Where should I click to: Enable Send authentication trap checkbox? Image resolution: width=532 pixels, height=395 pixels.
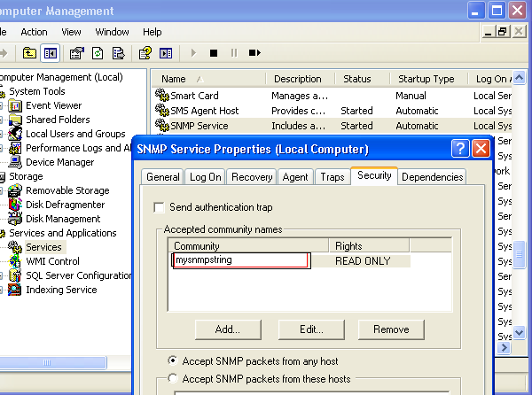159,207
